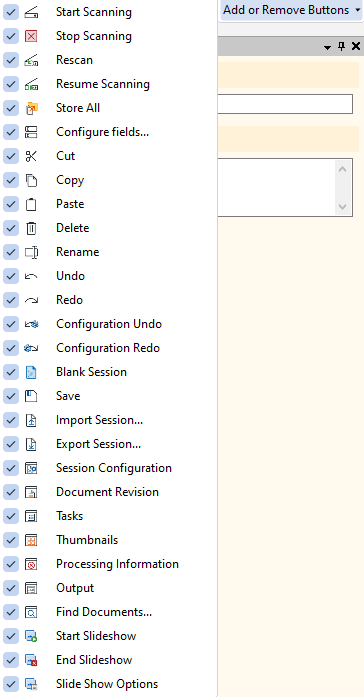Click the Session Configuration icon
The height and width of the screenshot is (697, 364).
click(x=31, y=468)
